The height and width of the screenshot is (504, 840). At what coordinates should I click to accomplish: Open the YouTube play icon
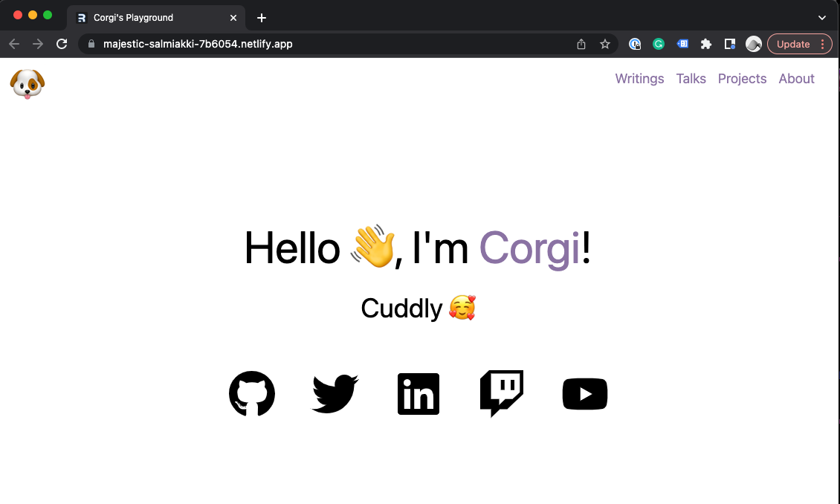point(585,394)
